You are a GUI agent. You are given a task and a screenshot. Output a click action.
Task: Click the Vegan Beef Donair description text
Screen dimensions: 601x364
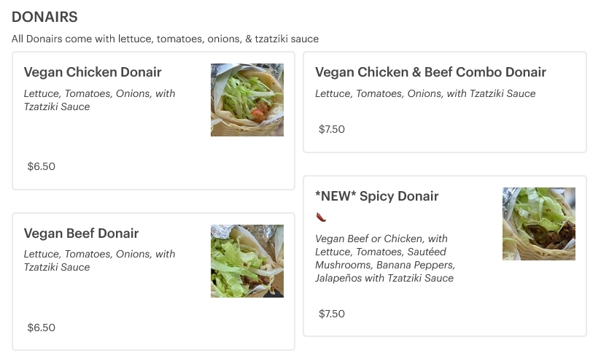[99, 260]
